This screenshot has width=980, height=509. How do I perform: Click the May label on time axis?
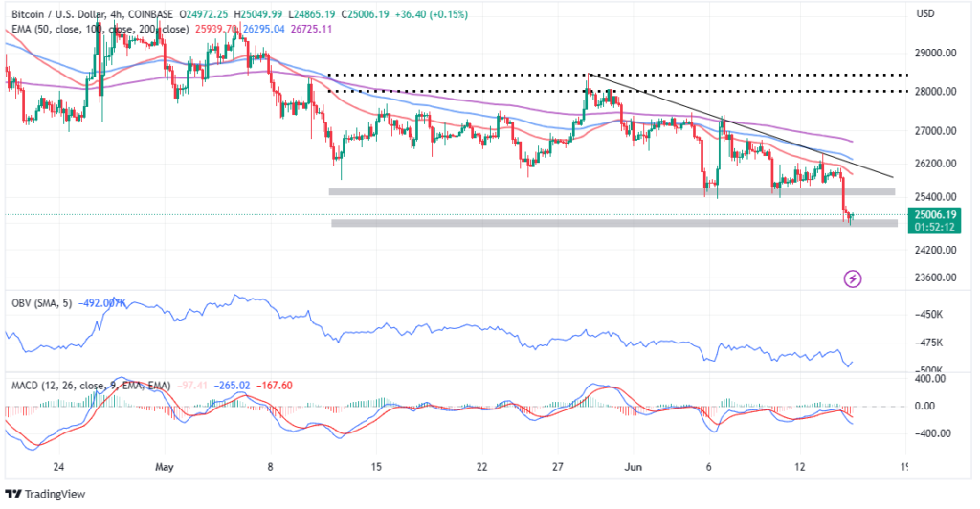[165, 468]
